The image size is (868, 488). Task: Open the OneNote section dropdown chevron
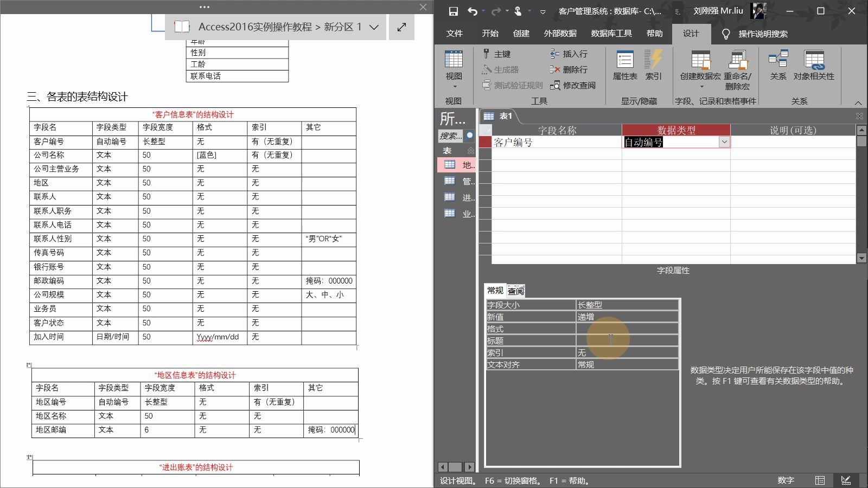pos(374,27)
